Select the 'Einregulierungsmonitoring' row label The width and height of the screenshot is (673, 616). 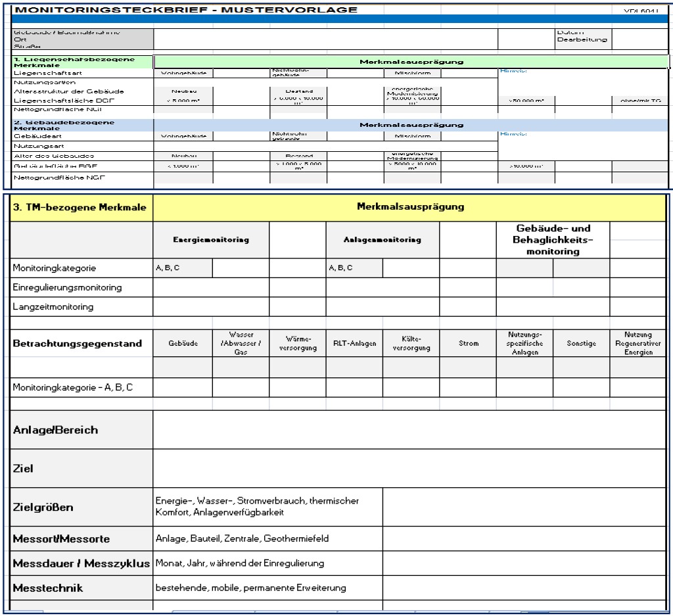coord(83,287)
